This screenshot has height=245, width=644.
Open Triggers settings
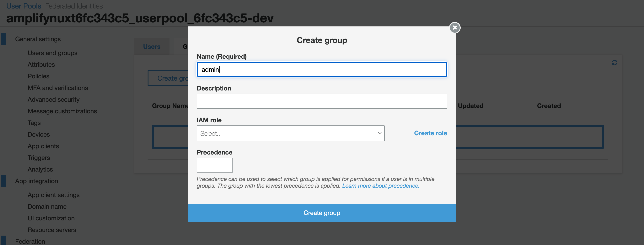[39, 158]
